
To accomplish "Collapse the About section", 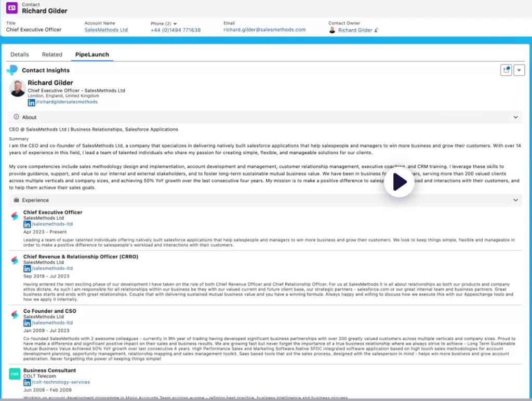I will tap(515, 117).
